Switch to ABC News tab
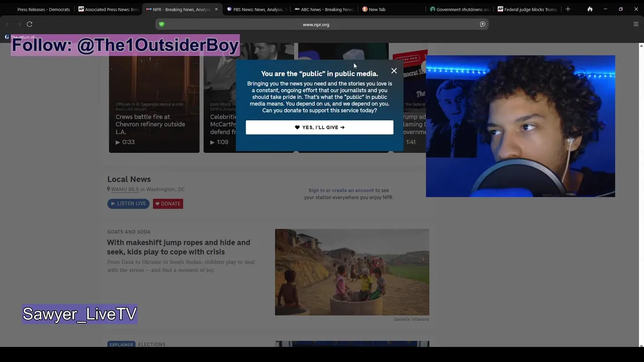Screen dimensions: 644x362 tap(325, 9)
